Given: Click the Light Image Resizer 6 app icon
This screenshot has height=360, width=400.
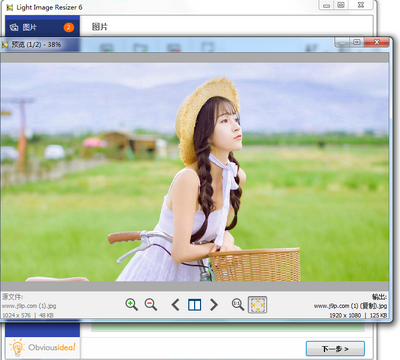Looking at the screenshot, I should click(x=10, y=7).
